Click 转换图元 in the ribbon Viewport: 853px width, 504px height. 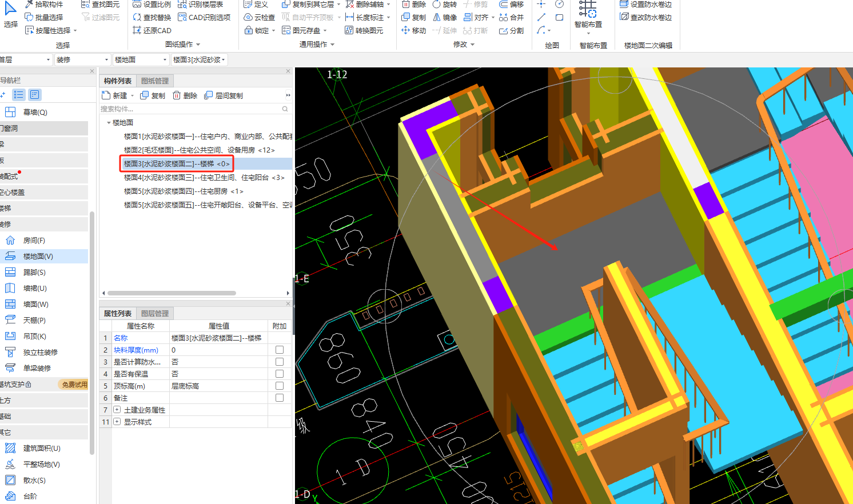(364, 30)
